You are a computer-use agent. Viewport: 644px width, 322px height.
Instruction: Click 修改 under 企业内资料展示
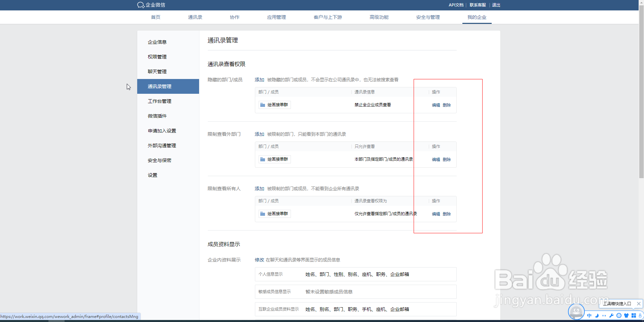[259, 259]
